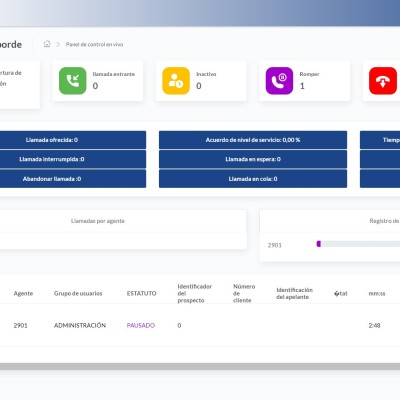Click the green incoming call icon

pyautogui.click(x=73, y=81)
